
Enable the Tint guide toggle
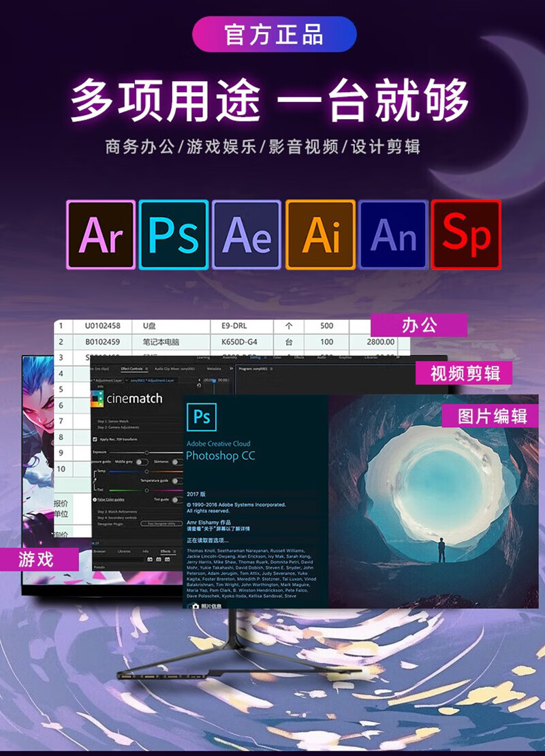click(176, 499)
